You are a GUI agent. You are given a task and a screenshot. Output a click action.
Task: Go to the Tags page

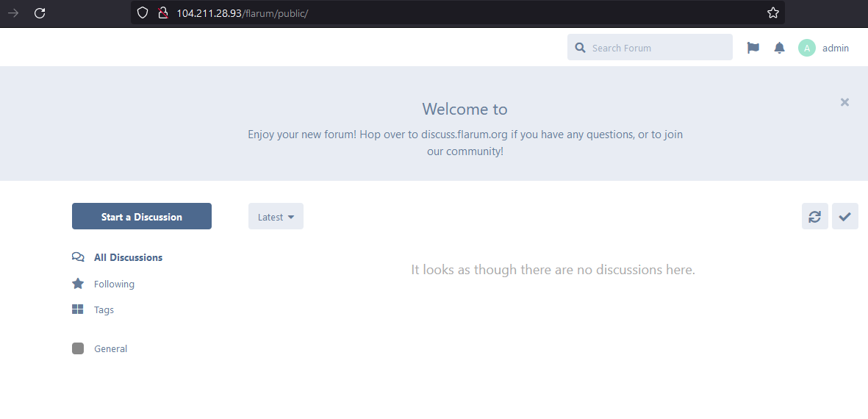click(x=104, y=309)
